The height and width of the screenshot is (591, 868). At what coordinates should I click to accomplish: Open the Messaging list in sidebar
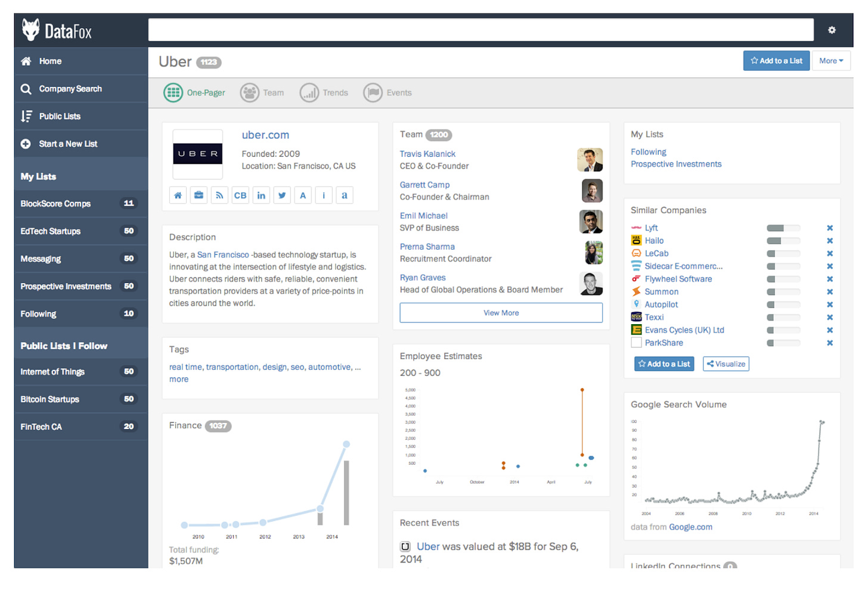(81, 259)
